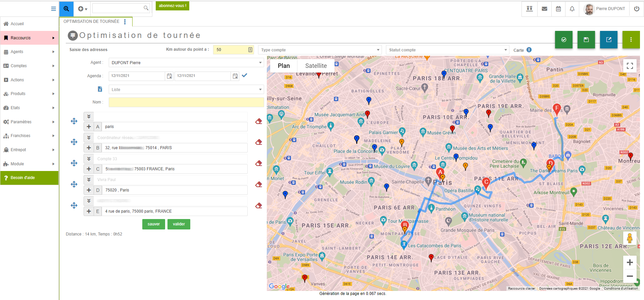Open the glasses toast icon in header

(x=530, y=9)
